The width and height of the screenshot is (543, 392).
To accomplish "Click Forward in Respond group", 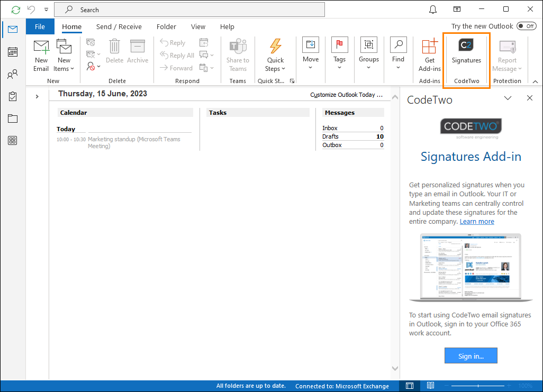I will (x=176, y=68).
